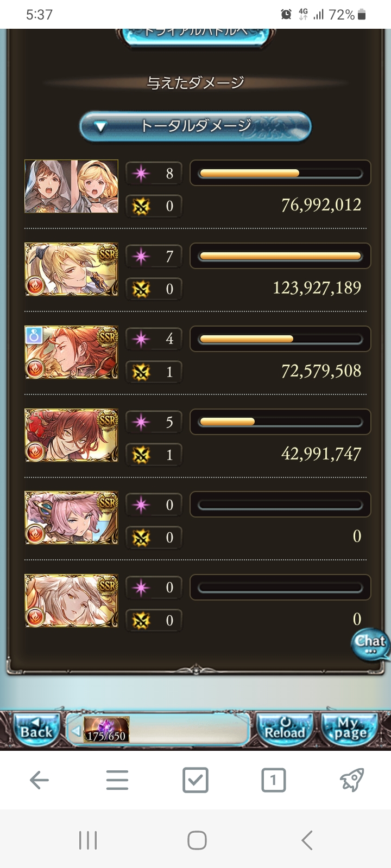Expand the bottom bar left arrow
The image size is (391, 868).
pyautogui.click(x=76, y=731)
